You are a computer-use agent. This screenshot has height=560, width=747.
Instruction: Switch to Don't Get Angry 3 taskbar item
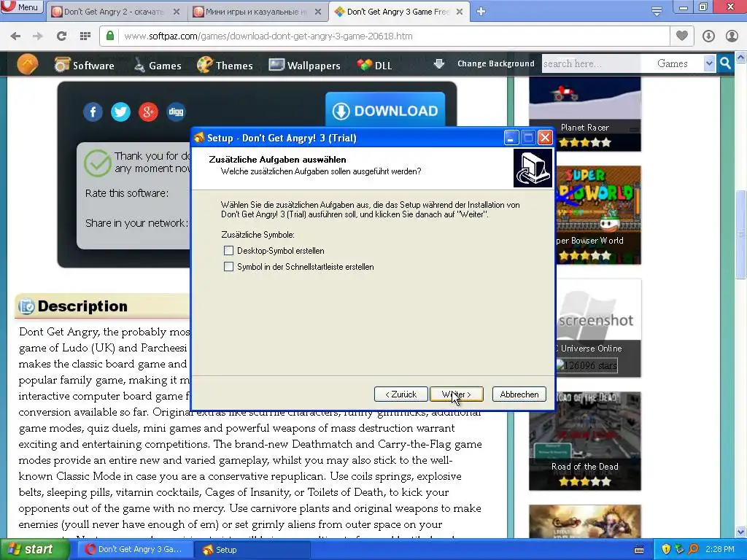[135, 550]
